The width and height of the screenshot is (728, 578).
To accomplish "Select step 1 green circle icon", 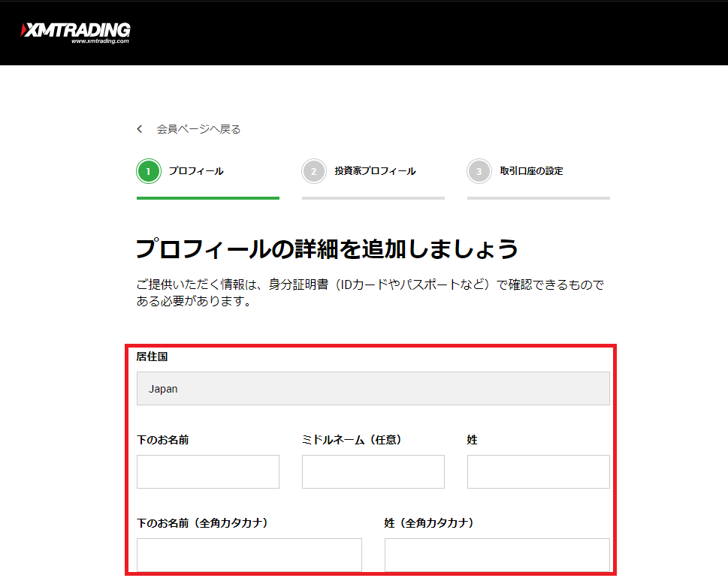I will (x=149, y=171).
